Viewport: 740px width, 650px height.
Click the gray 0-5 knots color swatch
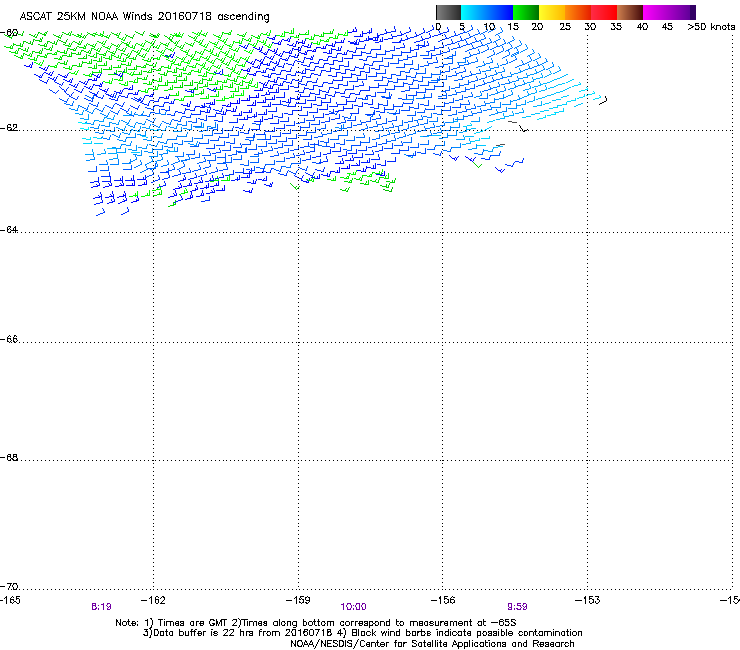pos(448,12)
